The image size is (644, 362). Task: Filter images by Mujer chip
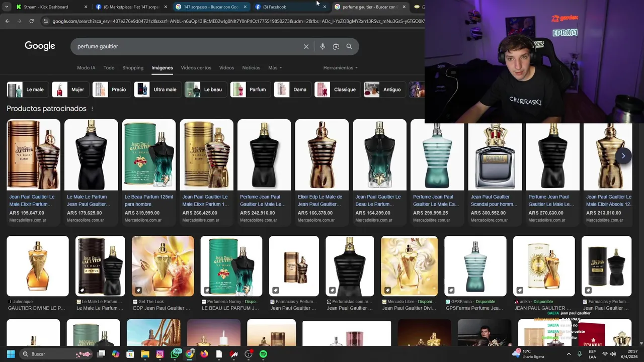(x=70, y=89)
